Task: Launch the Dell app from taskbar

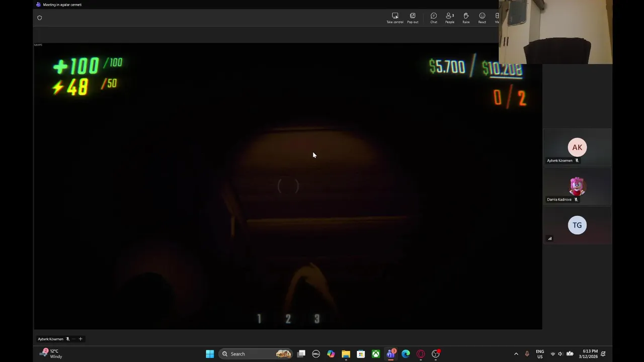Action: [x=316, y=354]
